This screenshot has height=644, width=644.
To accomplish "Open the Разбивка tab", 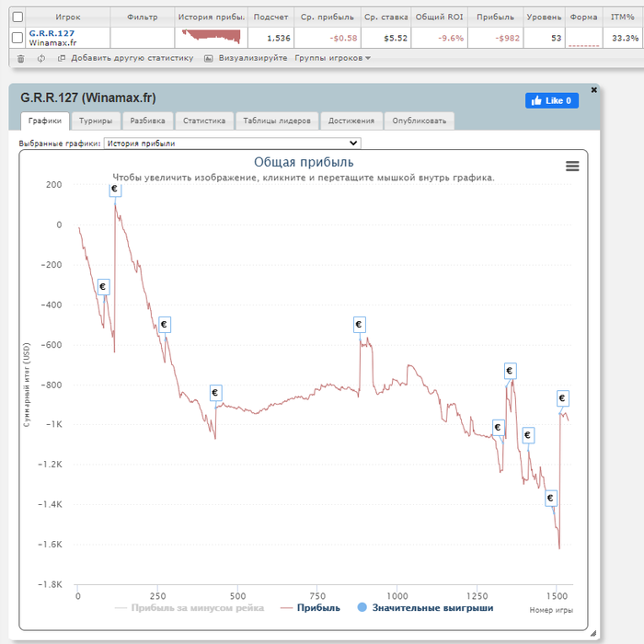I will point(147,121).
